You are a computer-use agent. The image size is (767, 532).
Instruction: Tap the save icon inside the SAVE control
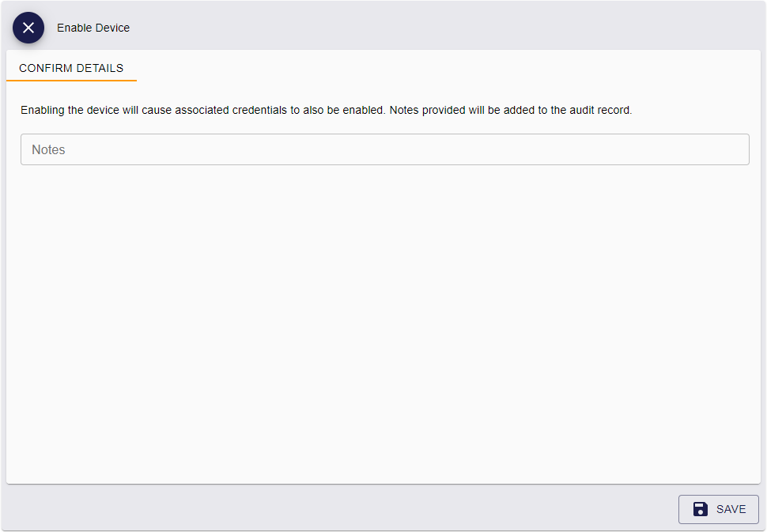[x=700, y=509]
